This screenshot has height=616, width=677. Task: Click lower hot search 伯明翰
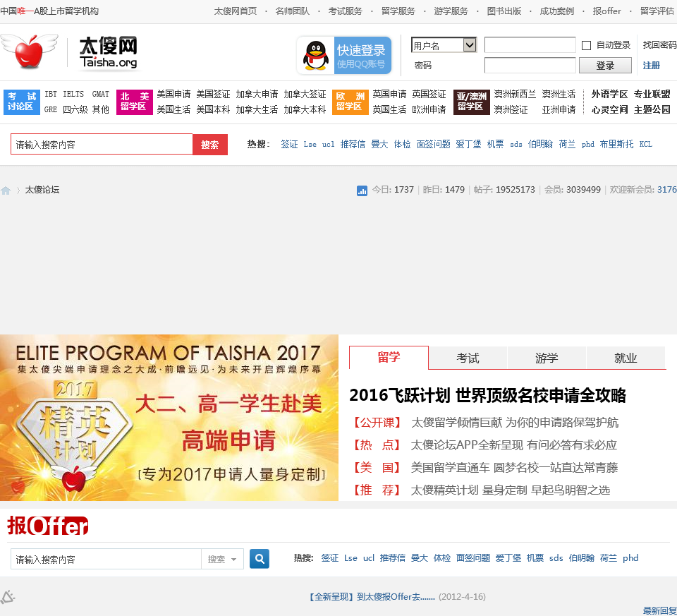(582, 558)
